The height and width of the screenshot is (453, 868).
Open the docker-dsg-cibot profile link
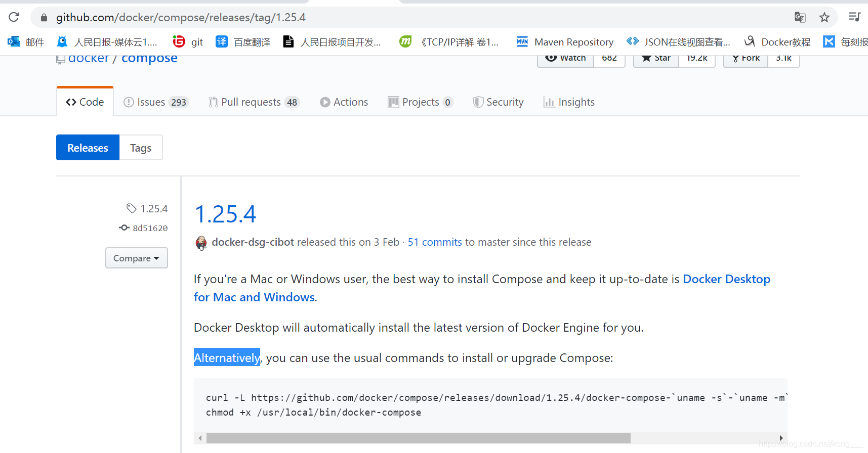(x=253, y=242)
